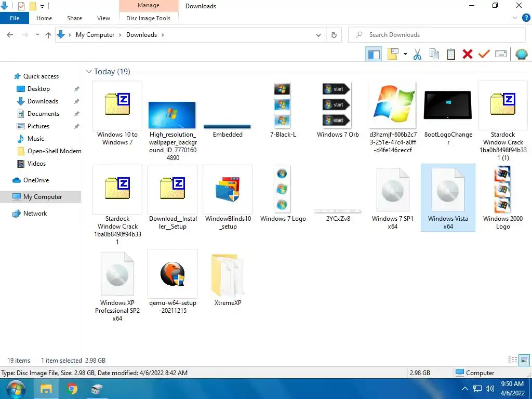Viewport: 532px width, 399px height.
Task: Show hidden tray icons chevron
Action: [465, 389]
